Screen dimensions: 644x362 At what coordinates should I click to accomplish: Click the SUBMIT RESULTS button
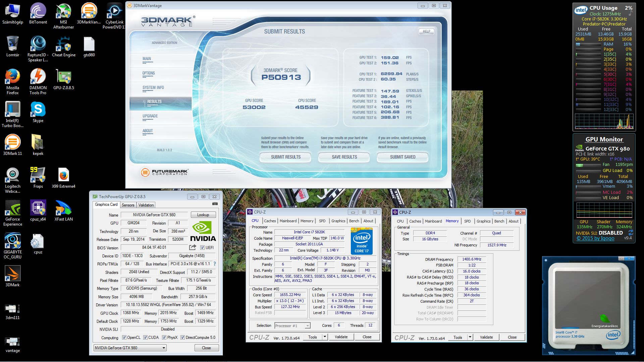click(x=285, y=157)
